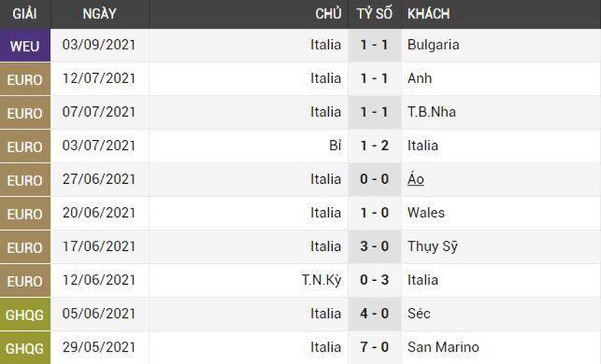Click the GIẢI column header
Image resolution: width=601 pixels, height=364 pixels.
(x=25, y=14)
